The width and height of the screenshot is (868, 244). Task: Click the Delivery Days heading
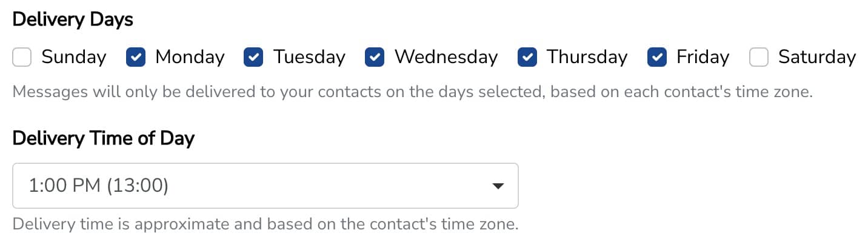(x=73, y=19)
